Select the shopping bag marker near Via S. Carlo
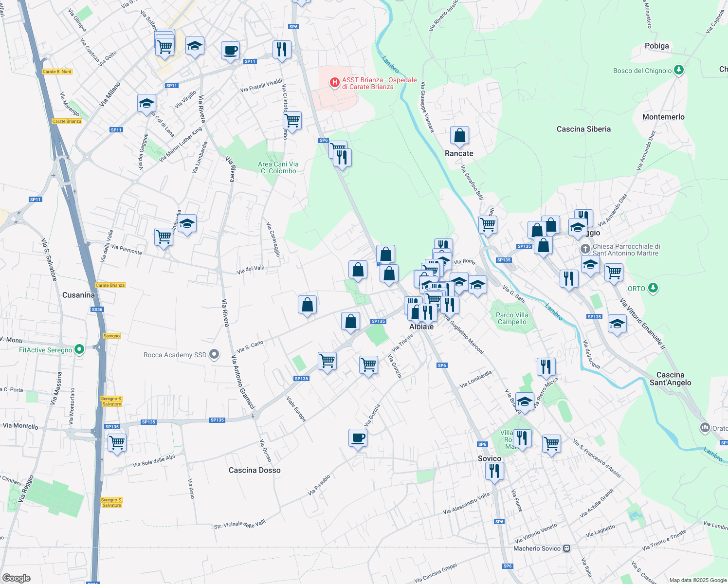This screenshot has width=728, height=584. (x=308, y=305)
